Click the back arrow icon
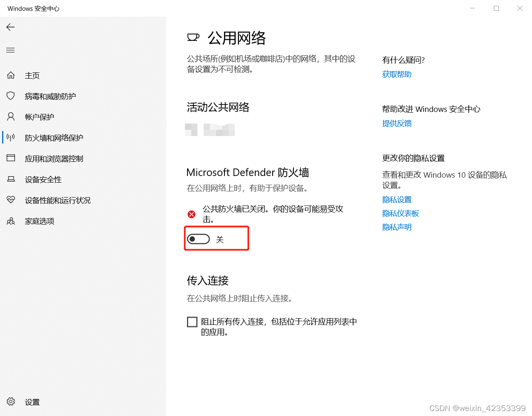The width and height of the screenshot is (532, 416). click(10, 27)
